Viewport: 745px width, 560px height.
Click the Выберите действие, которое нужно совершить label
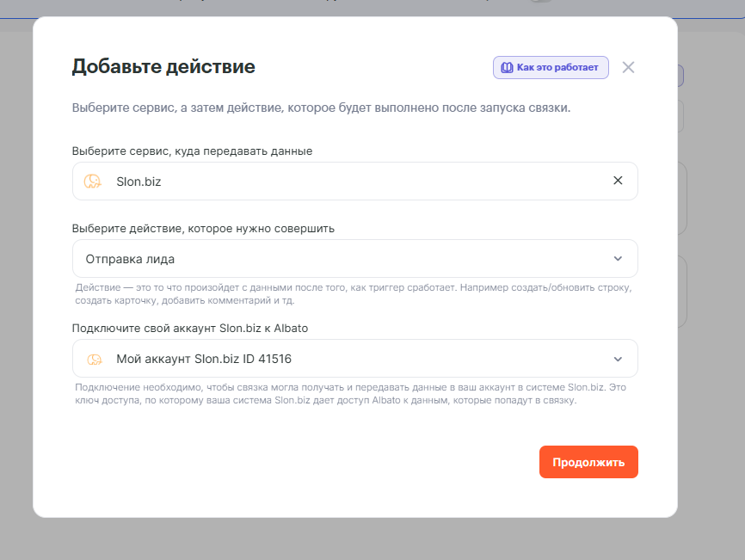pos(203,229)
